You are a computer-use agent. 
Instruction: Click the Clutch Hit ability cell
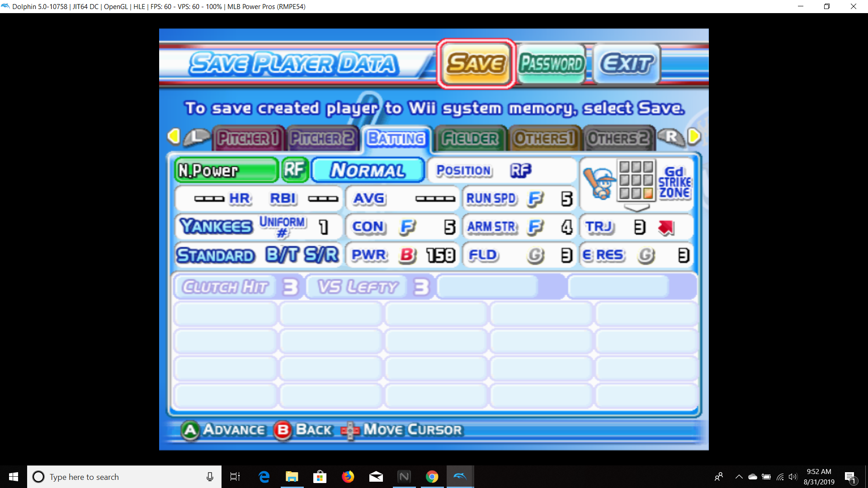[239, 287]
